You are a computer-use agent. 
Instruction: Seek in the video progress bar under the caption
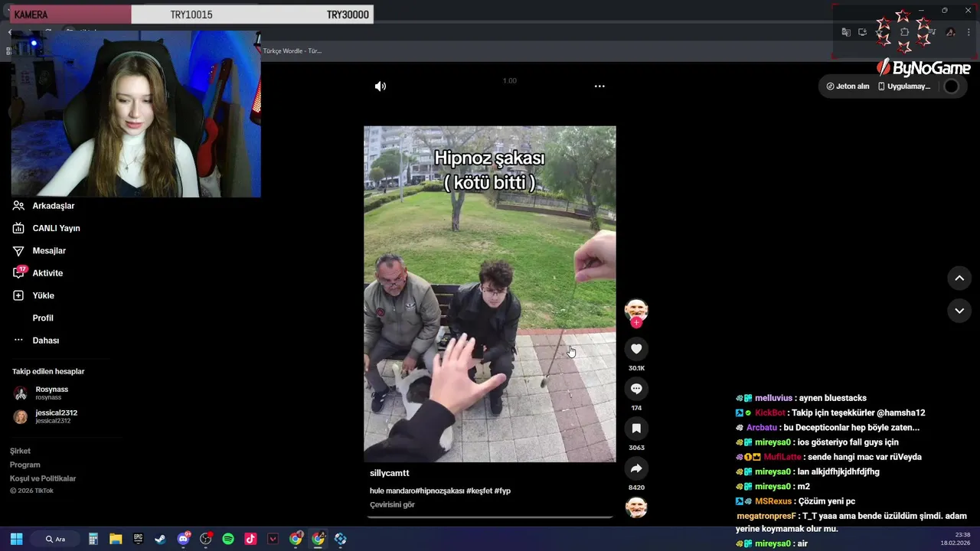point(490,517)
